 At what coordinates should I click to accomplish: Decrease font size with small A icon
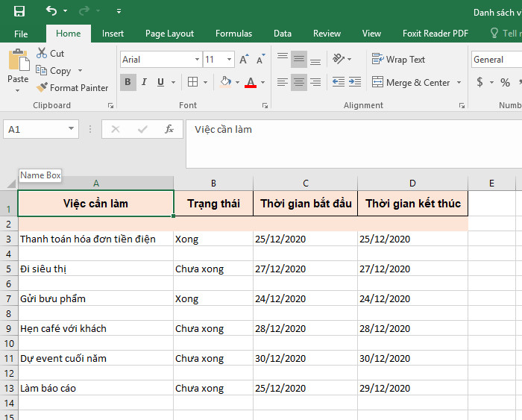point(260,59)
